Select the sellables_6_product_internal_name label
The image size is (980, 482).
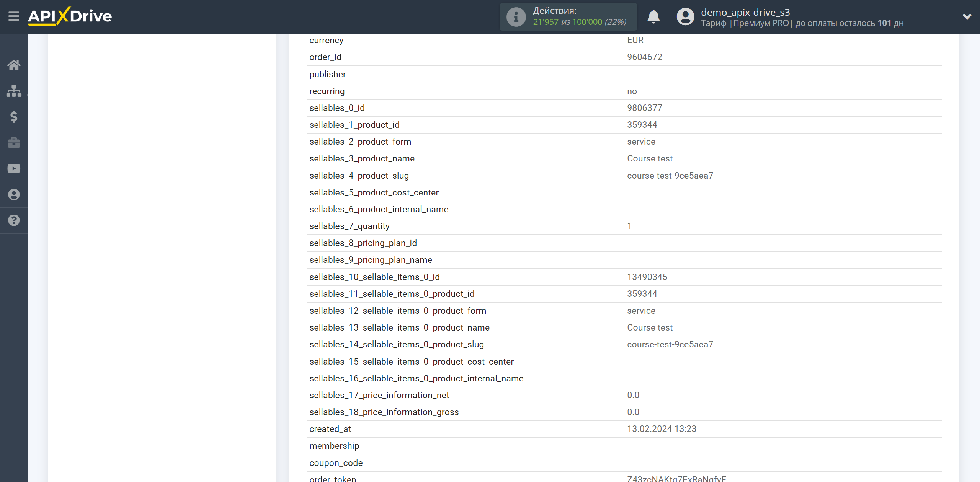(x=379, y=209)
